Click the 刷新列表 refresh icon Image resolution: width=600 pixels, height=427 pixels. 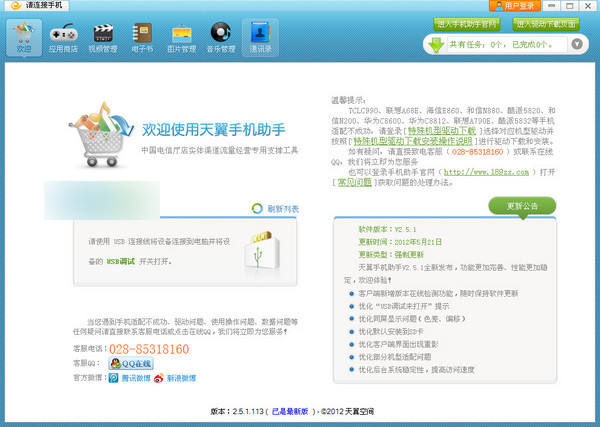(257, 209)
